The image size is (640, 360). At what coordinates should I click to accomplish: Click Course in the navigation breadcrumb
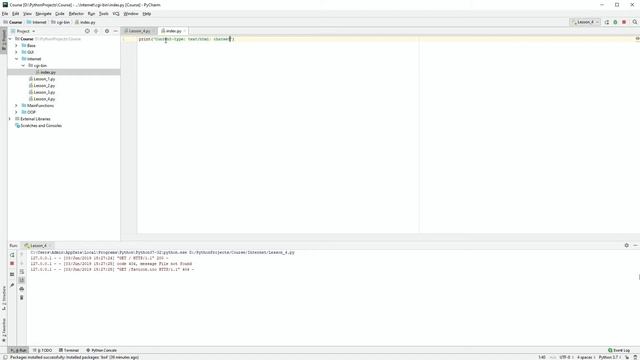coord(13,22)
